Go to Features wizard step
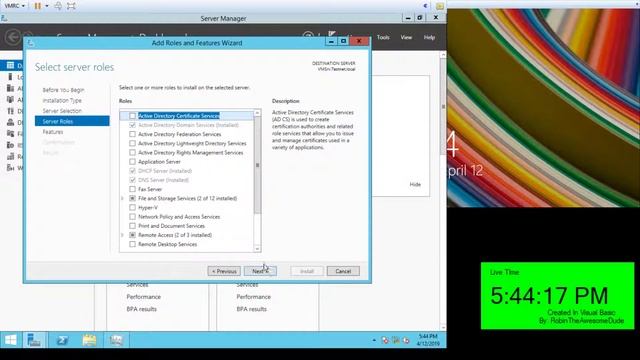The width and height of the screenshot is (640, 360). point(53,132)
